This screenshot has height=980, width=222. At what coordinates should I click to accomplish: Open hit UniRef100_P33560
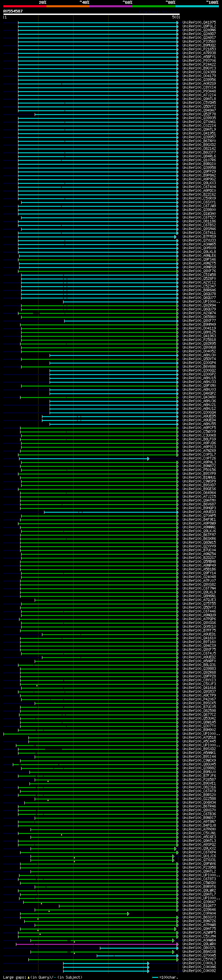[x=199, y=41]
